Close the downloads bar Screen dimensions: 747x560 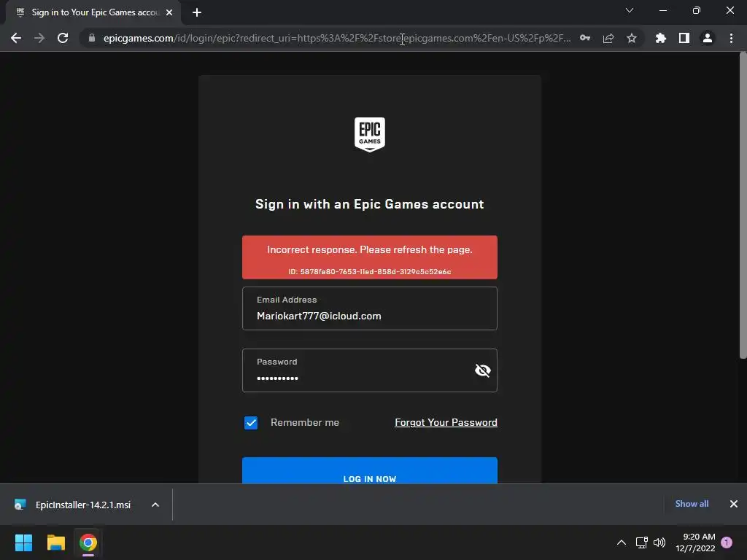tap(734, 504)
